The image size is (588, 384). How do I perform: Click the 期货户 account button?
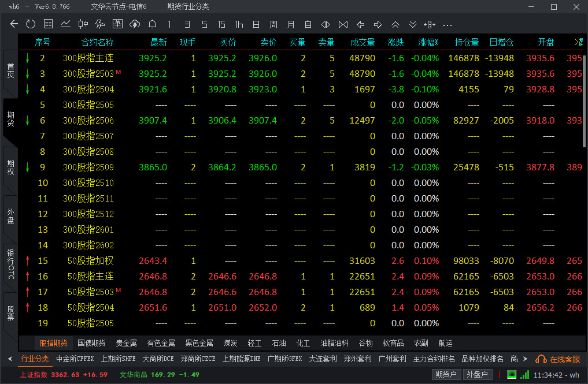447,374
